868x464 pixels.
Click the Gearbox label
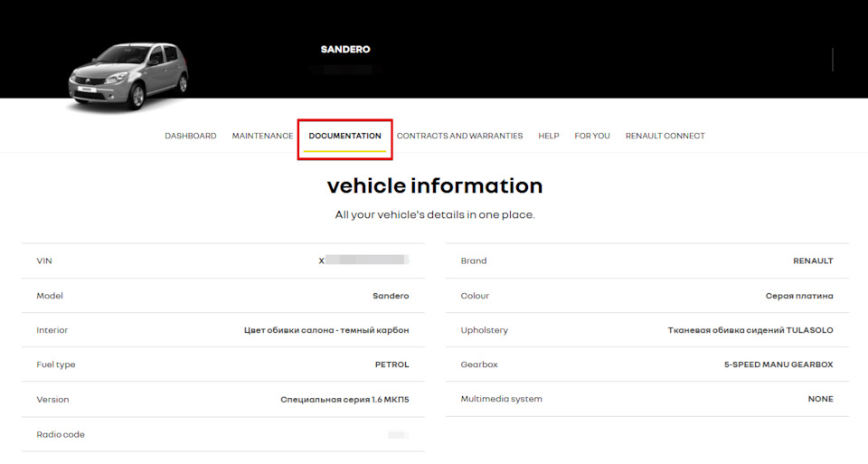(479, 365)
